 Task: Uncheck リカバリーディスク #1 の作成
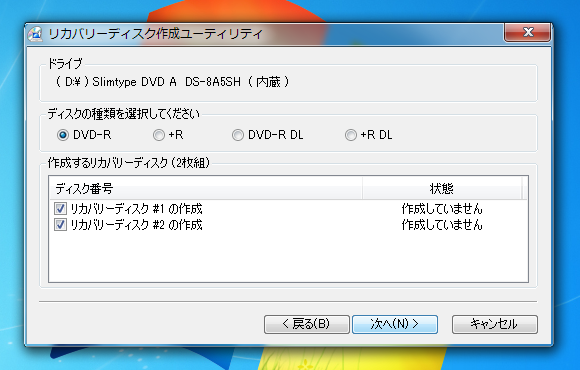coord(60,209)
